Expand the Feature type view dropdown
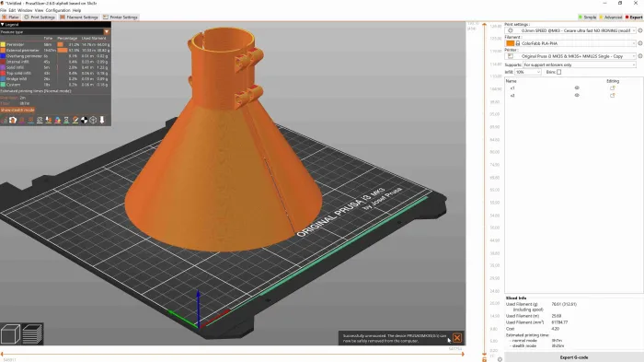 pyautogui.click(x=55, y=31)
